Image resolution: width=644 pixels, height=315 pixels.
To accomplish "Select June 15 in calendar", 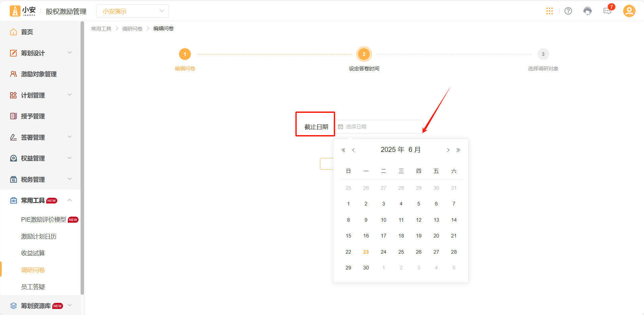I will tap(348, 236).
